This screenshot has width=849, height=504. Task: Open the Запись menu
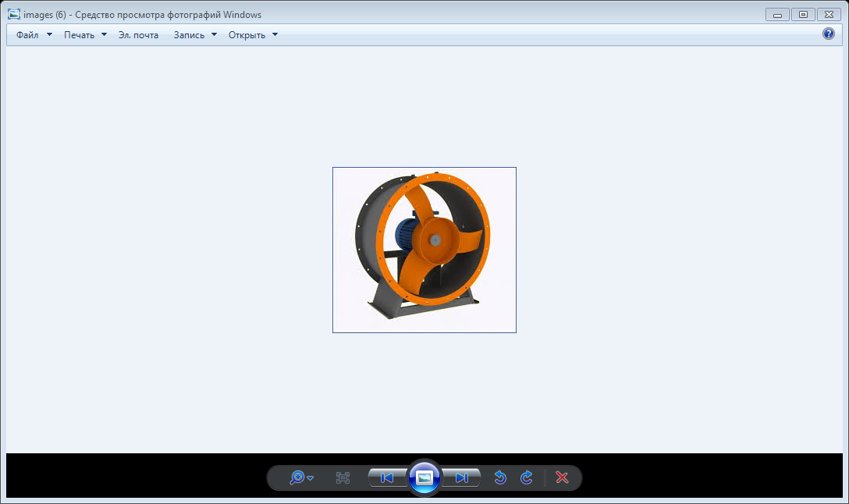pos(189,34)
